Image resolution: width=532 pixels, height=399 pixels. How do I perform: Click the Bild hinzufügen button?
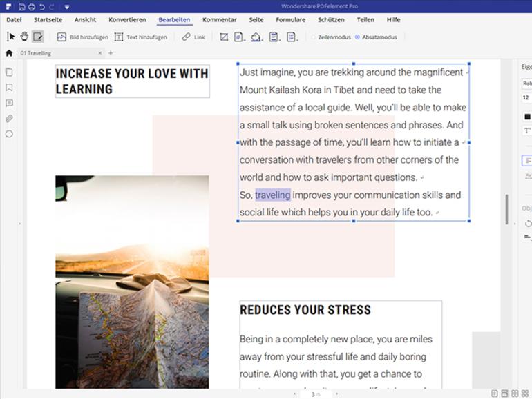(82, 37)
